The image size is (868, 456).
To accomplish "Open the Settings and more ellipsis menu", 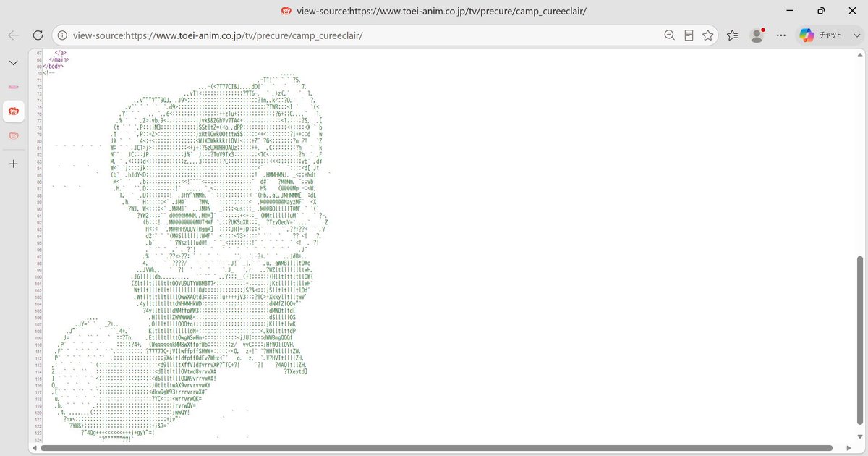I will (x=781, y=35).
